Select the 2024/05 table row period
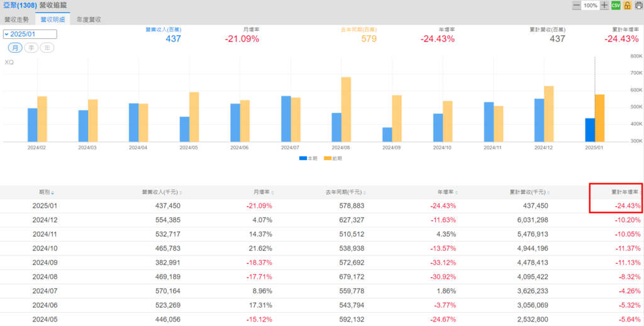The height and width of the screenshot is (326, 644). pyautogui.click(x=45, y=320)
